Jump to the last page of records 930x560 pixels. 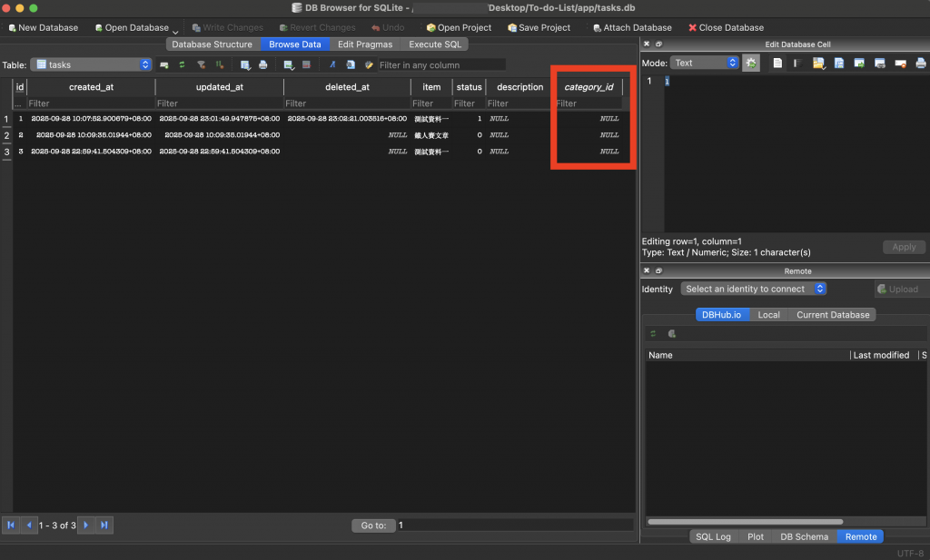[104, 525]
